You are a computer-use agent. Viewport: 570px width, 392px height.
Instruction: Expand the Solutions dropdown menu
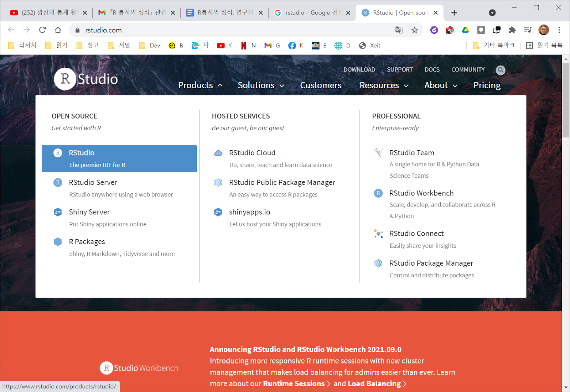(261, 85)
